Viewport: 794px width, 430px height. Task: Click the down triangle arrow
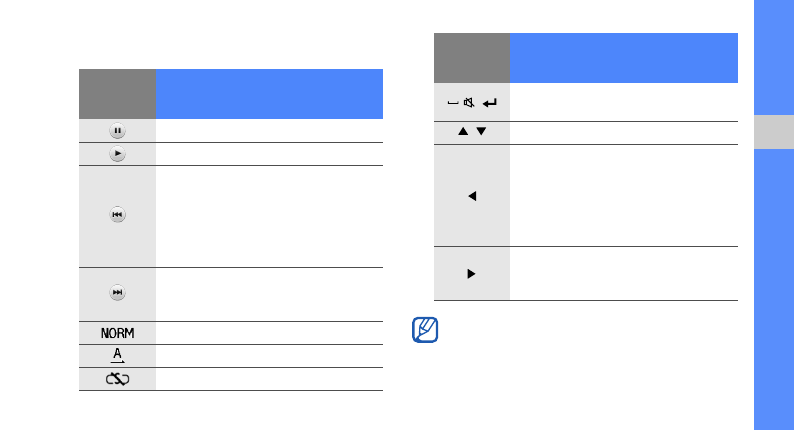pyautogui.click(x=480, y=133)
